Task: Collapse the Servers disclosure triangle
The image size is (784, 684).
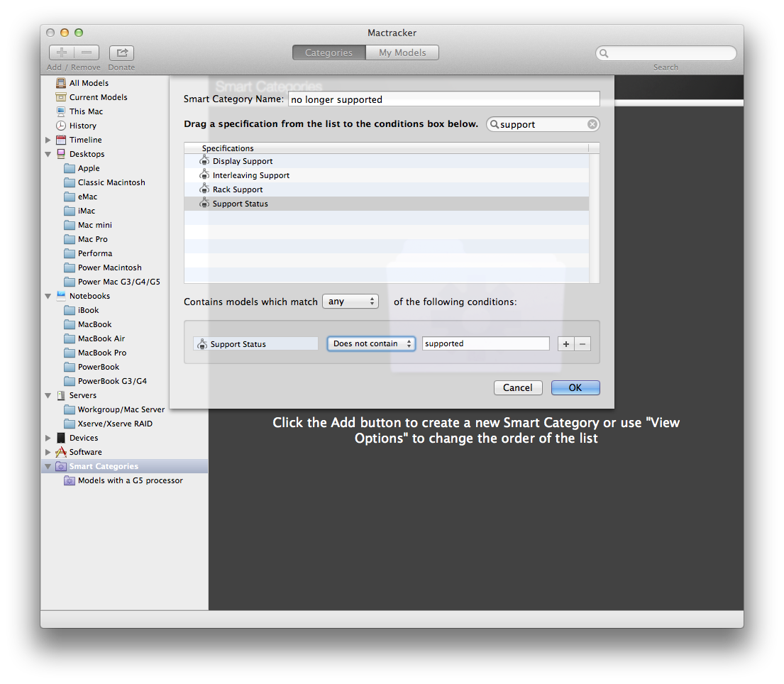Action: coord(48,395)
